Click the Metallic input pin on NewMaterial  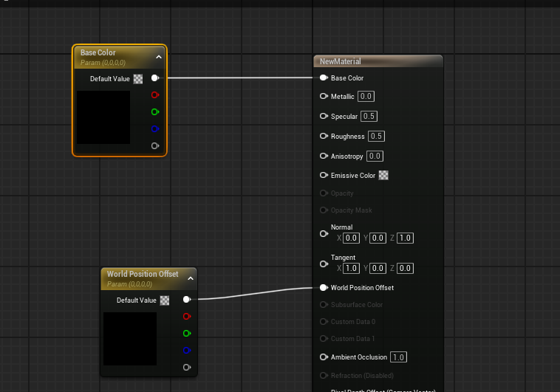[324, 97]
